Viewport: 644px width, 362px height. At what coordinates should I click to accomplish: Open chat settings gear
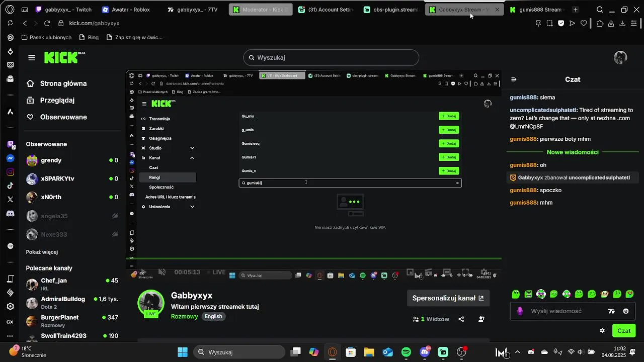602,330
